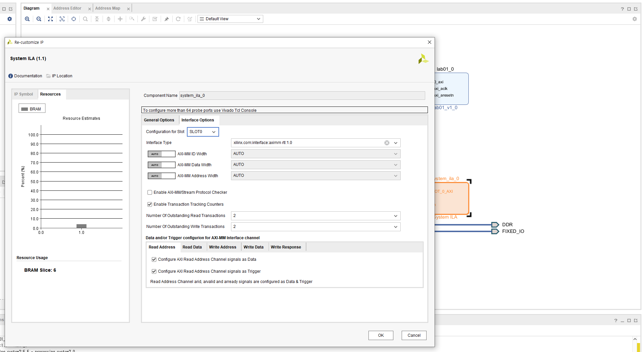This screenshot has width=644, height=352.
Task: Open Outstanding Read Transactions dropdown
Action: coord(316,216)
